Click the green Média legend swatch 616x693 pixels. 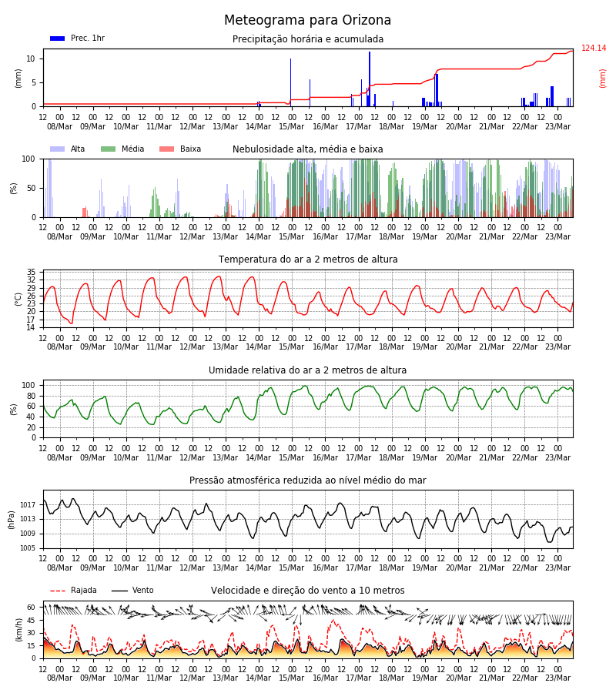pyautogui.click(x=109, y=149)
